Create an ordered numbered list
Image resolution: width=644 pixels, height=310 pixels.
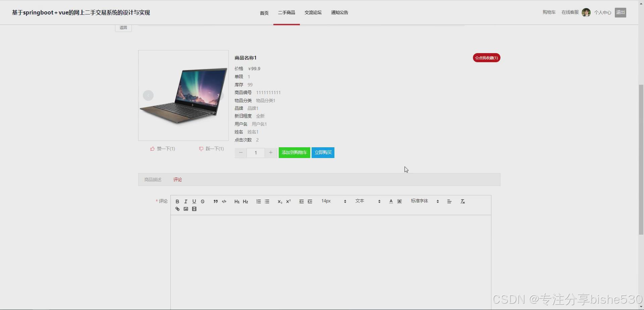(x=258, y=201)
